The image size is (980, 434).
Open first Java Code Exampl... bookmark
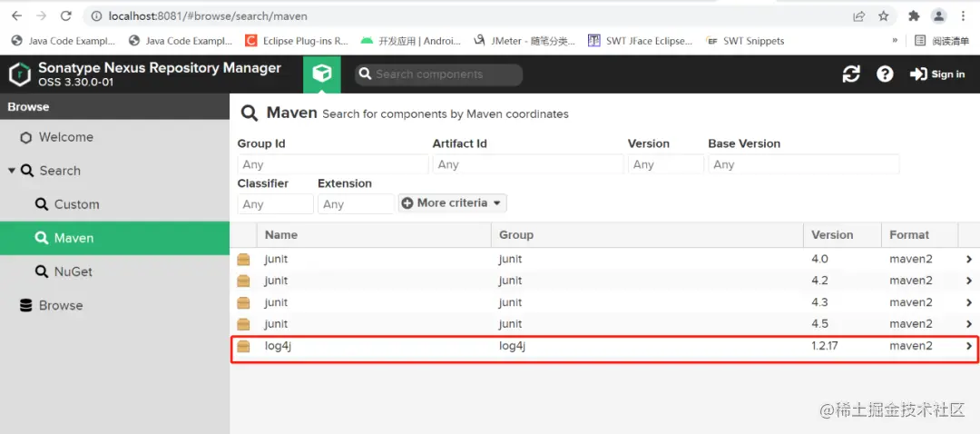click(64, 41)
